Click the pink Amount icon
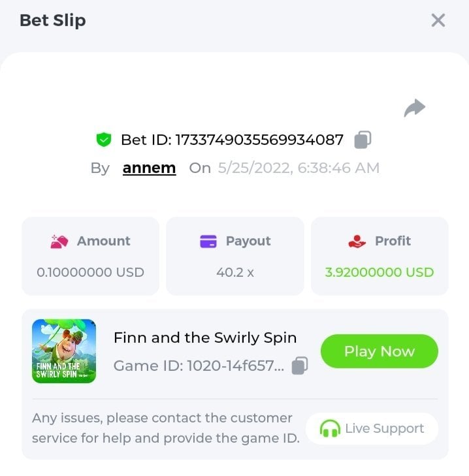 coord(59,242)
